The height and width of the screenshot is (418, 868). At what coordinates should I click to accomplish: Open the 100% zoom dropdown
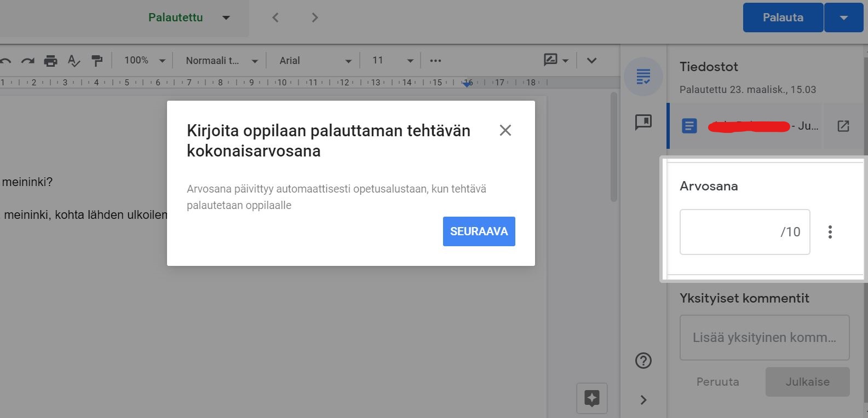[x=145, y=61]
